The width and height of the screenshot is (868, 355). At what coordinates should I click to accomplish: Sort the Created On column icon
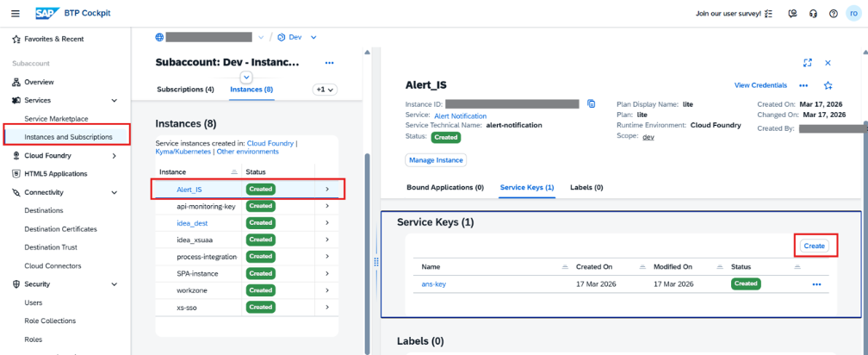[642, 267]
